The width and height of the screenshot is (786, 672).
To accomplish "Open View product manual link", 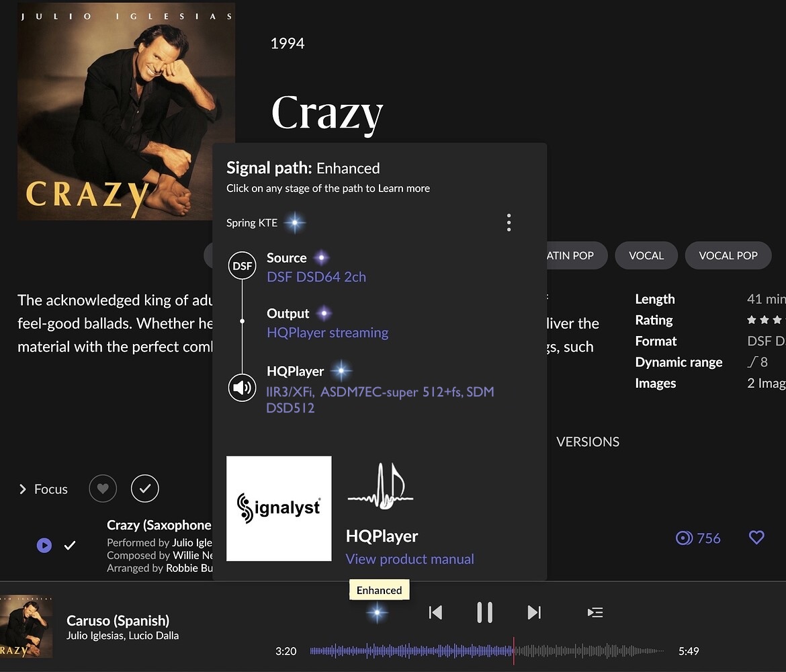I will [410, 559].
